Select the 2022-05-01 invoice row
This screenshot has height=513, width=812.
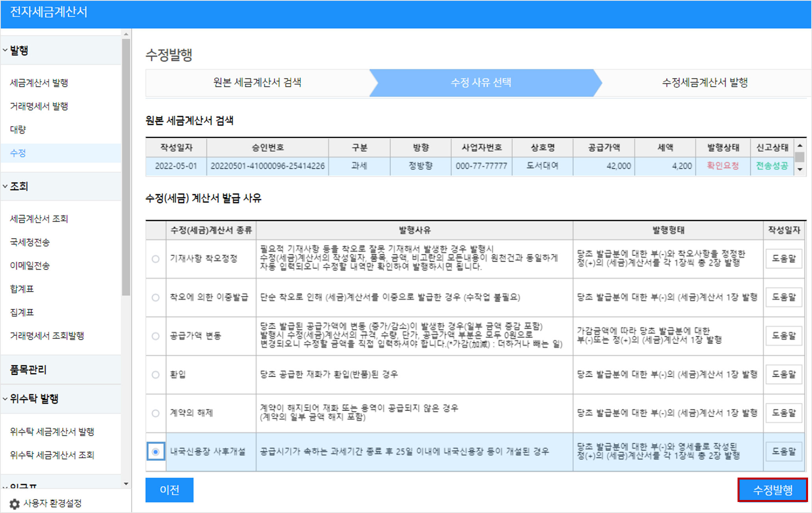click(x=176, y=166)
